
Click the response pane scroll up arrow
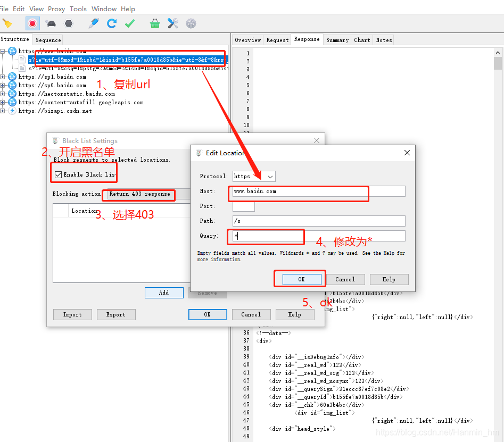pyautogui.click(x=498, y=53)
